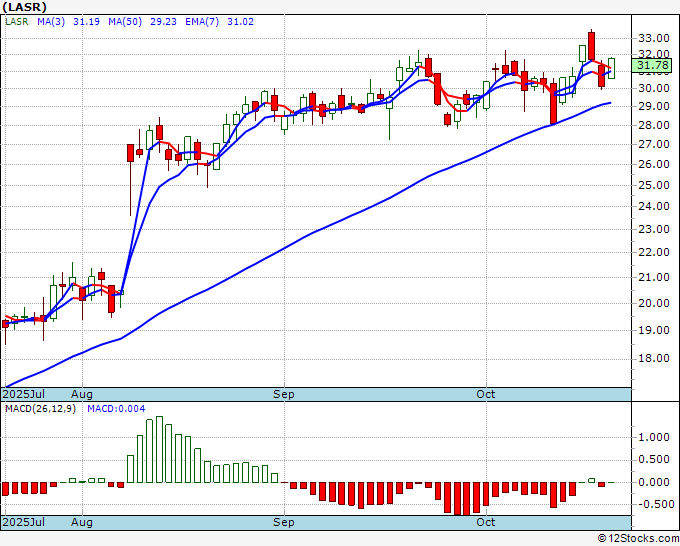Click the 20.00 price axis label

pos(654,303)
